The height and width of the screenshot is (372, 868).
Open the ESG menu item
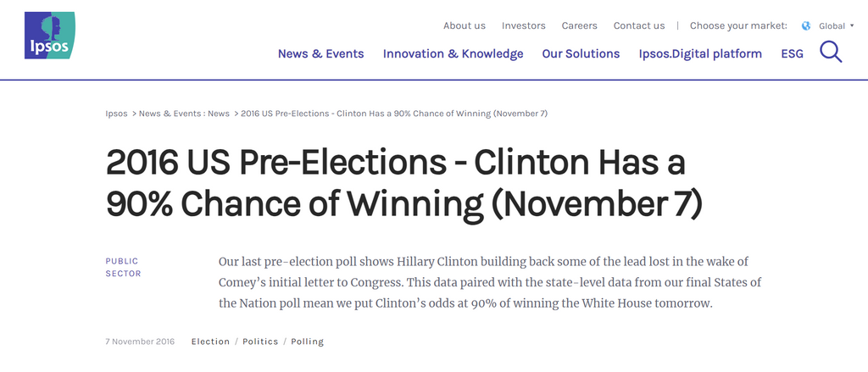[x=792, y=53]
